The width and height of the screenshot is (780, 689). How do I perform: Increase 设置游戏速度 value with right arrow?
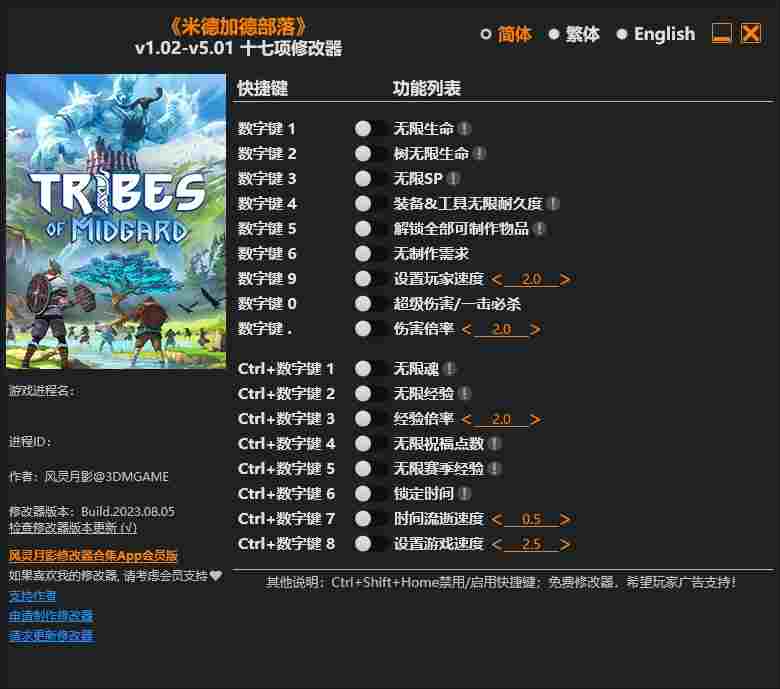565,544
